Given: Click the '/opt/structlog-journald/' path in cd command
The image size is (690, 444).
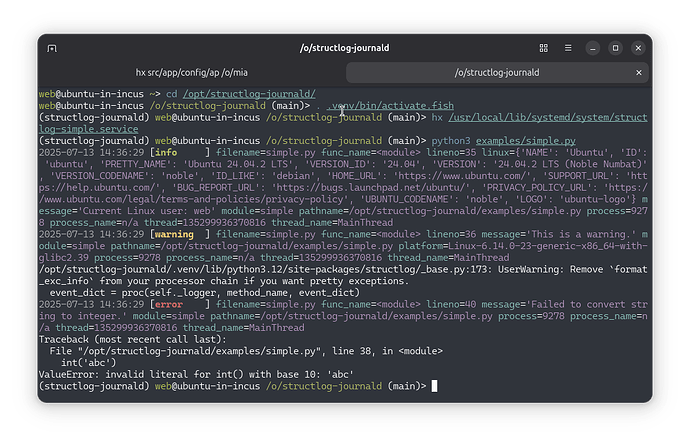Looking at the screenshot, I should click(249, 94).
